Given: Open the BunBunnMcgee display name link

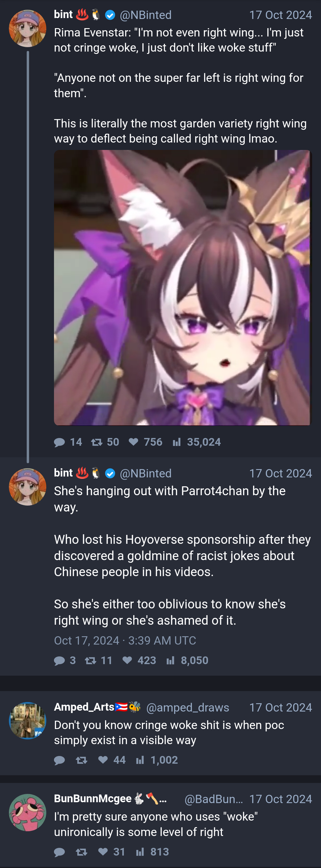Looking at the screenshot, I should 93,798.
